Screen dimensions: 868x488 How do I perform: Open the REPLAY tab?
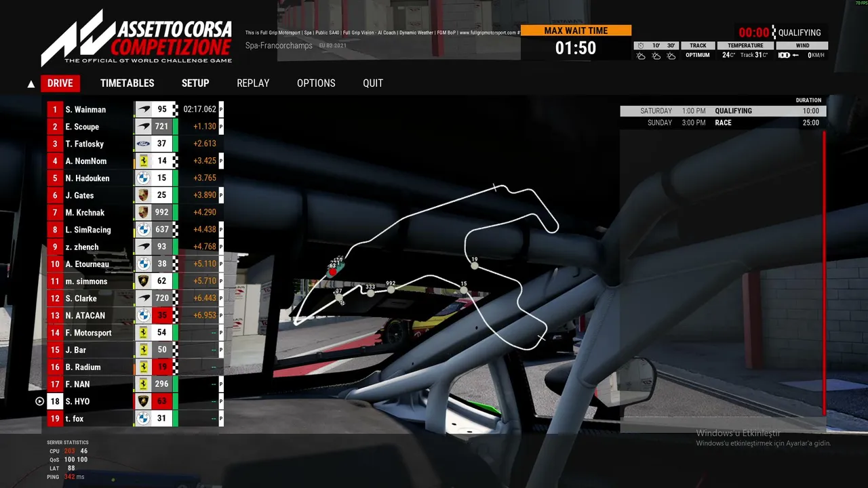point(253,83)
